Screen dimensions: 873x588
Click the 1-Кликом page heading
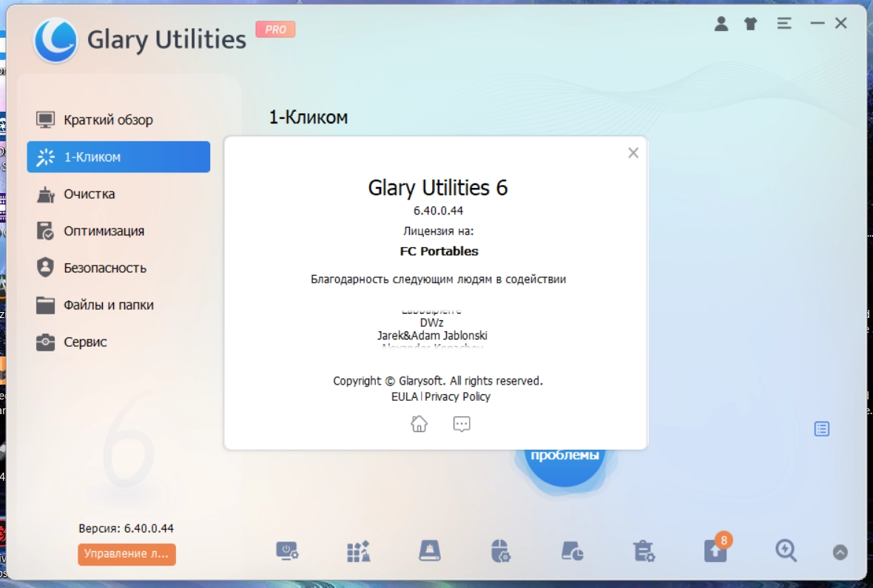click(x=309, y=117)
